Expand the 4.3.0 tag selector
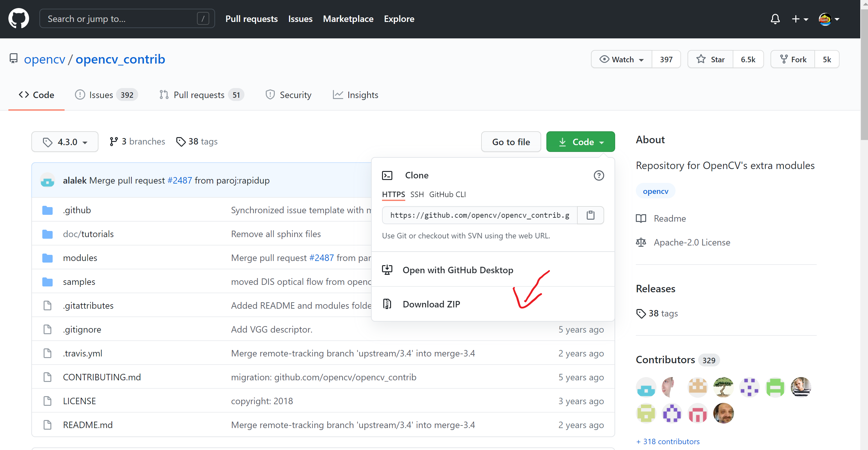 pos(65,142)
